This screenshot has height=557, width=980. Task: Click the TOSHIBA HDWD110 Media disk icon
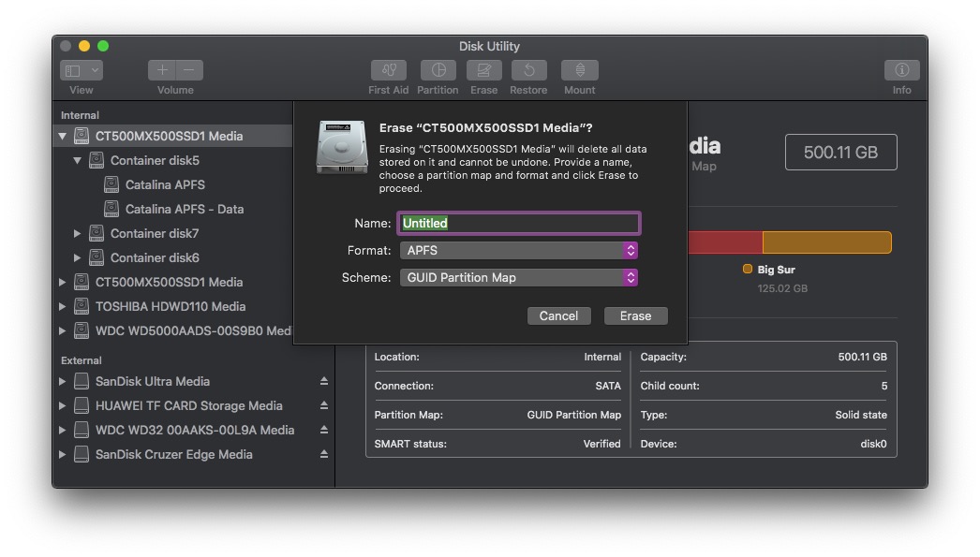pos(82,306)
